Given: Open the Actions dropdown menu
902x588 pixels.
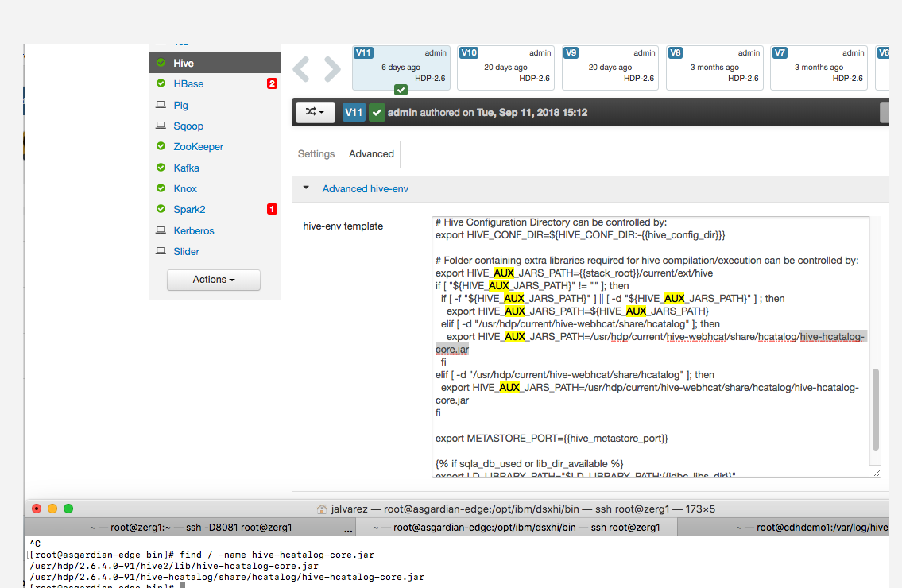Looking at the screenshot, I should tap(213, 280).
